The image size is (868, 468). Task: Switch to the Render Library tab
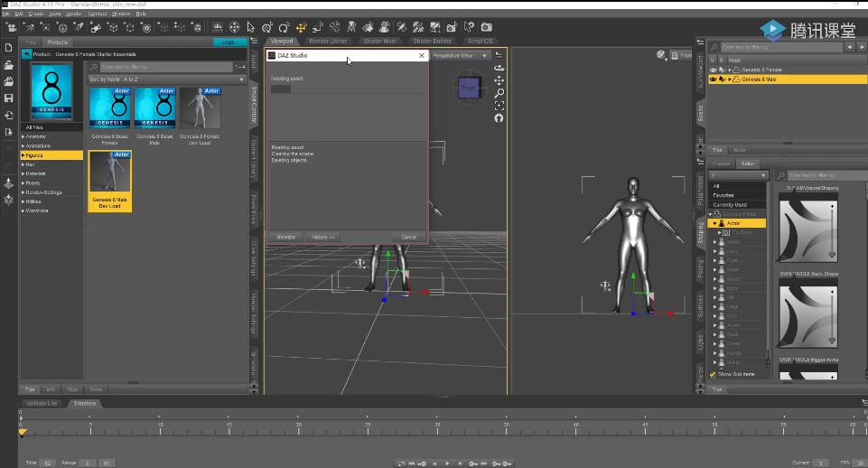pyautogui.click(x=328, y=41)
